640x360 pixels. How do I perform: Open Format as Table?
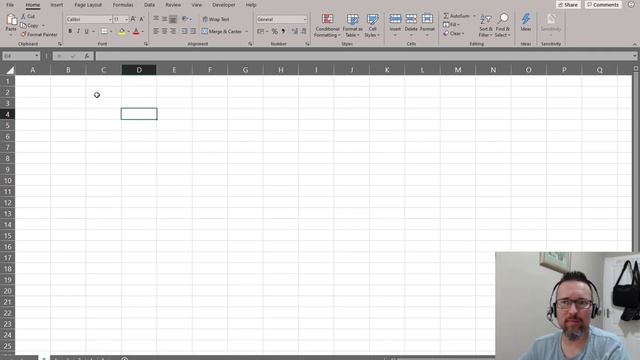(352, 25)
